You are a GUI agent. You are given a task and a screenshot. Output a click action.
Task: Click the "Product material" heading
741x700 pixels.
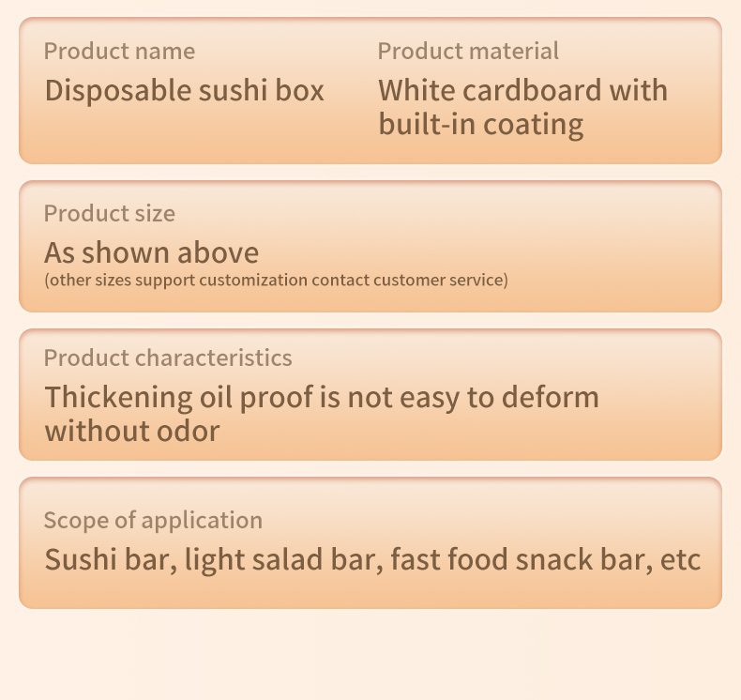coord(468,51)
